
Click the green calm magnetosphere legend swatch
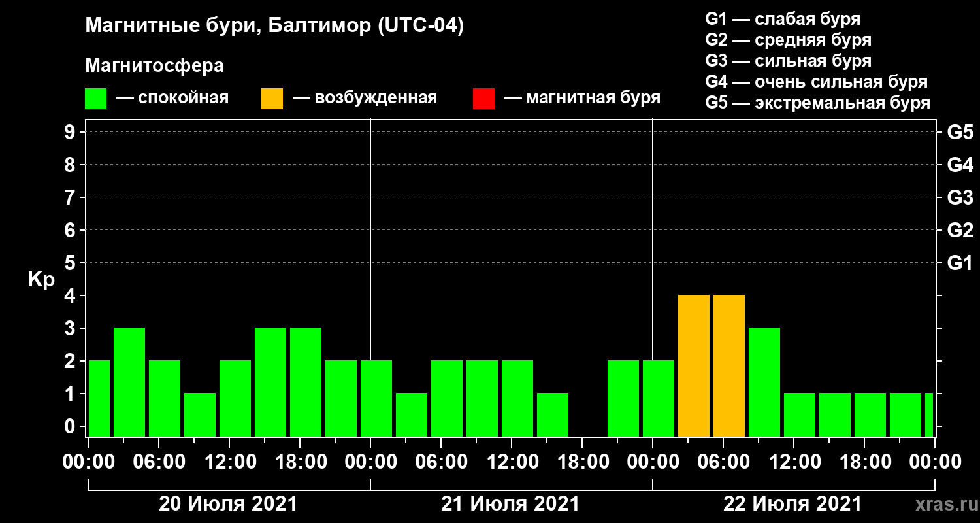point(95,99)
